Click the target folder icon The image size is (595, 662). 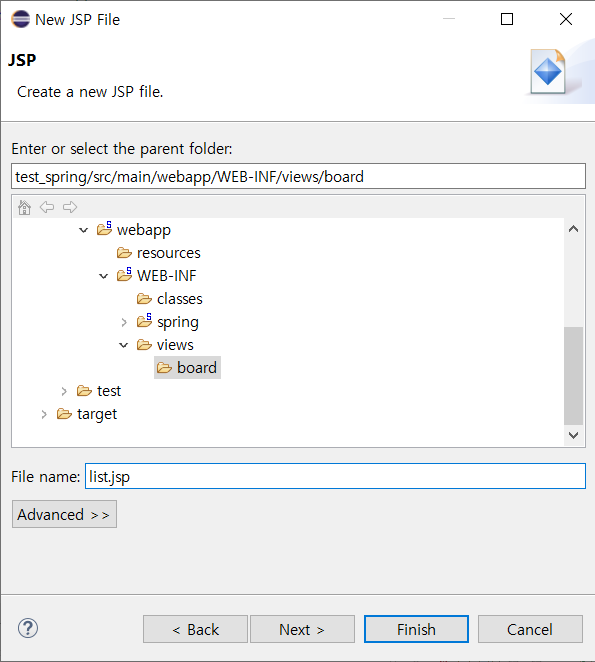pos(64,414)
